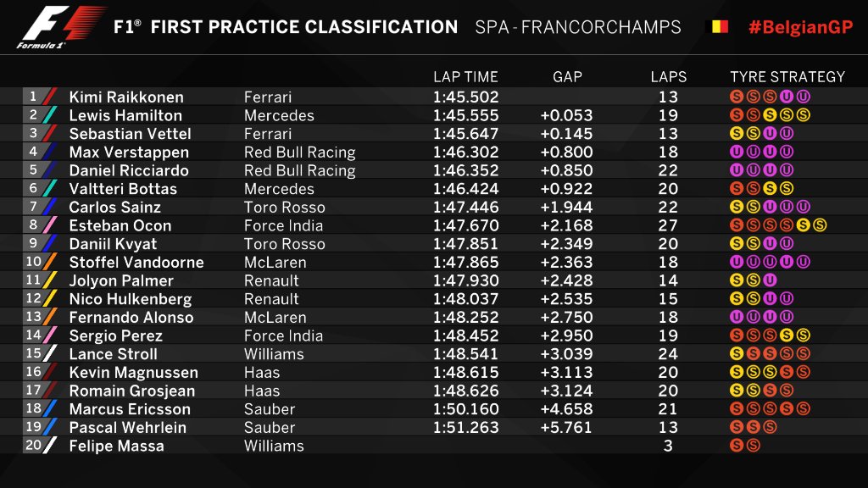Select Red Bull Racing in Ricciardo's row
Image resolution: width=868 pixels, height=488 pixels.
point(299,170)
